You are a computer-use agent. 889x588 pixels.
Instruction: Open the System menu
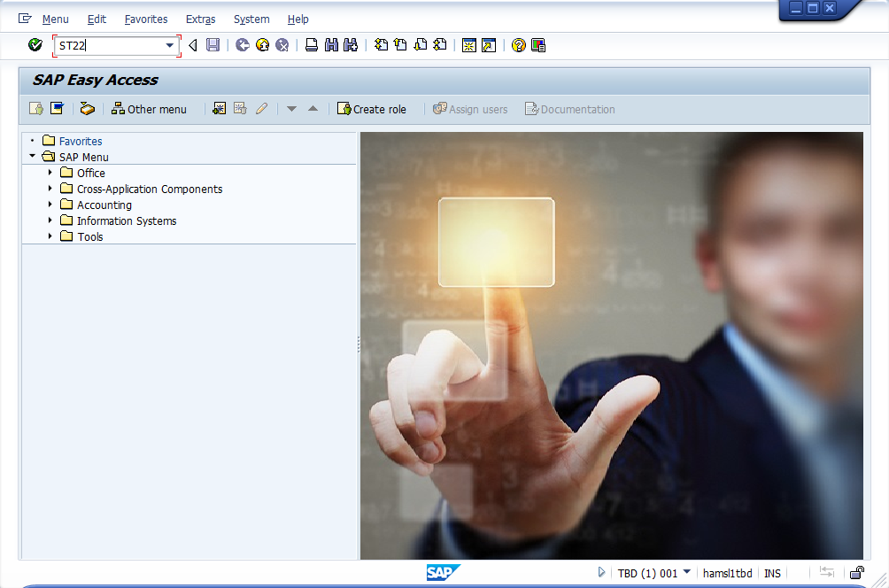pyautogui.click(x=251, y=19)
